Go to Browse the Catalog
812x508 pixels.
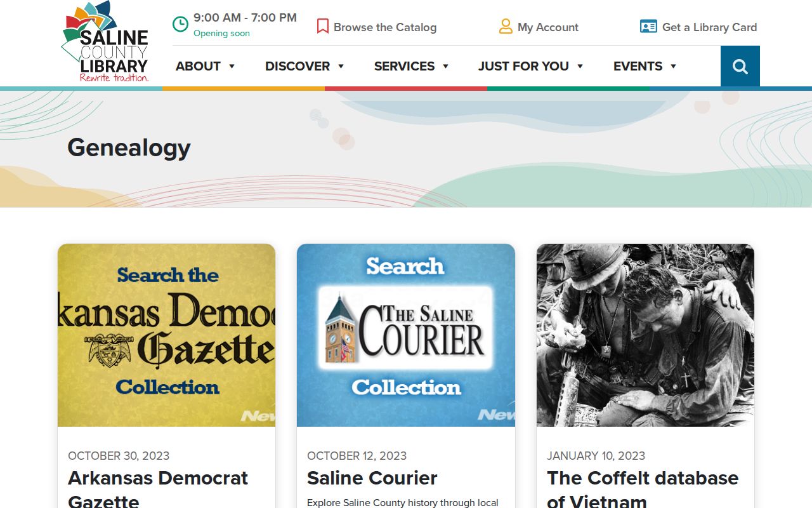coord(385,27)
